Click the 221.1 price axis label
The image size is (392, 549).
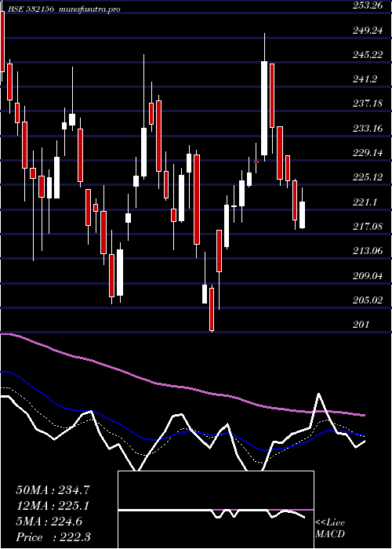click(x=366, y=202)
